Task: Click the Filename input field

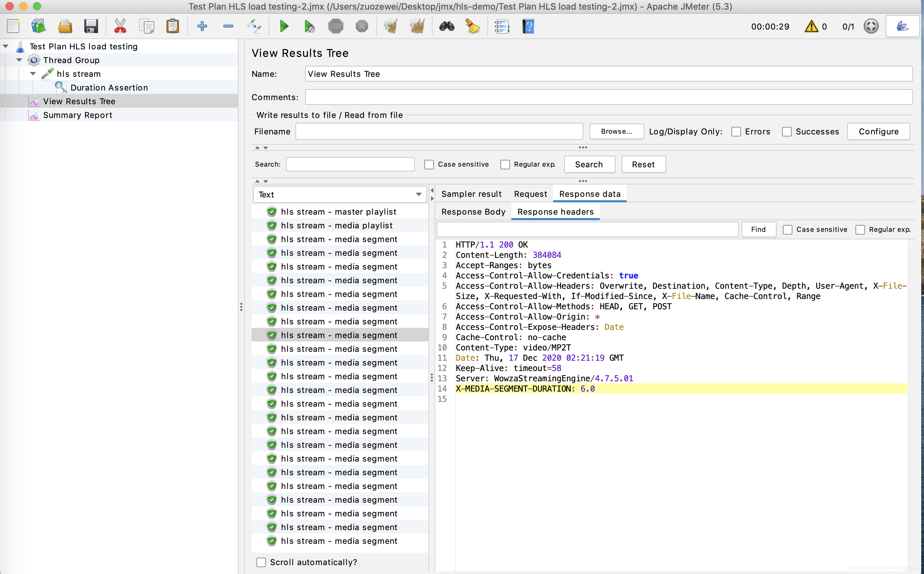Action: pyautogui.click(x=439, y=132)
